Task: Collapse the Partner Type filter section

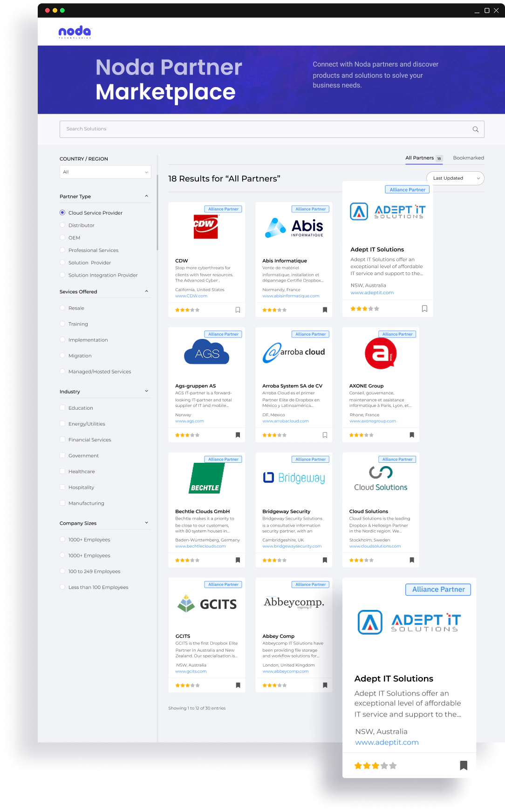Action: 146,196
